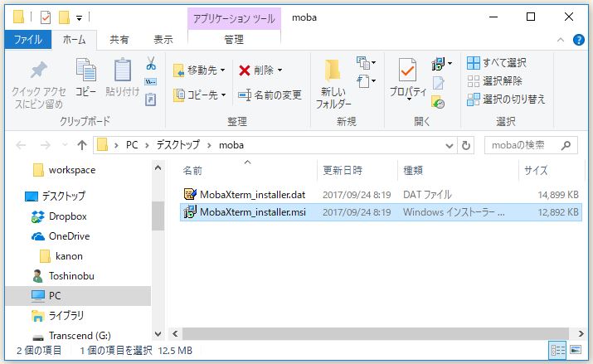Screen dimensions: 593x364
Task: Go back with the left arrow
Action: point(21,145)
